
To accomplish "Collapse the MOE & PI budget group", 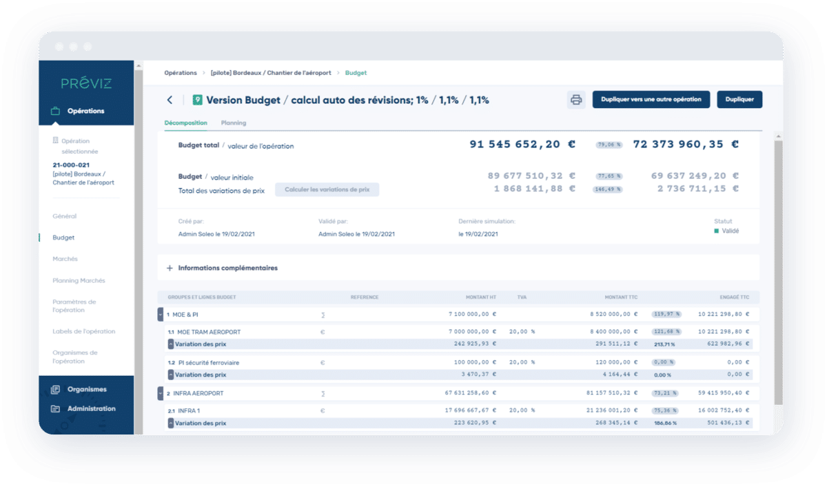I will pyautogui.click(x=161, y=315).
